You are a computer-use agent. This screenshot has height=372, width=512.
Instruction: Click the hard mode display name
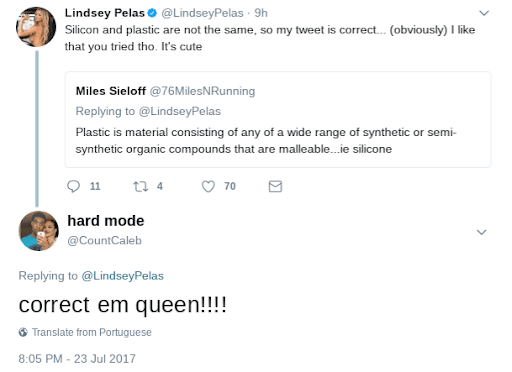pos(106,221)
